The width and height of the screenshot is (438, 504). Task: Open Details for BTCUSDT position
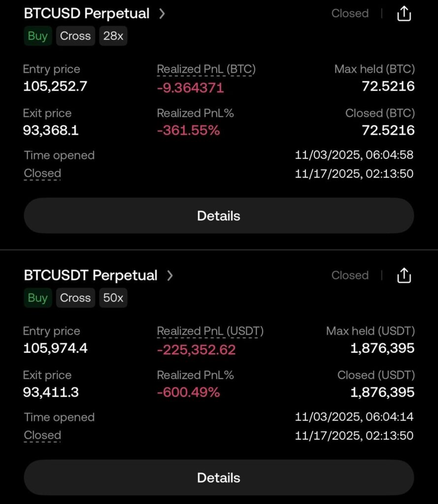(219, 477)
